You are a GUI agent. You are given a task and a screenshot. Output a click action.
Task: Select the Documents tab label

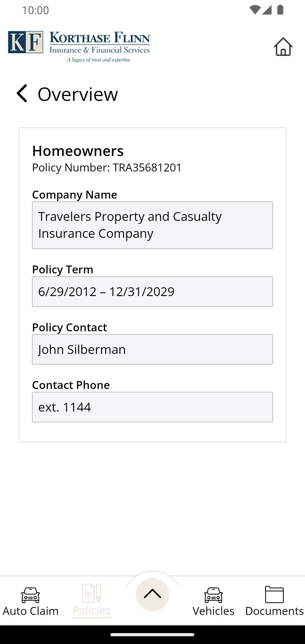[274, 611]
